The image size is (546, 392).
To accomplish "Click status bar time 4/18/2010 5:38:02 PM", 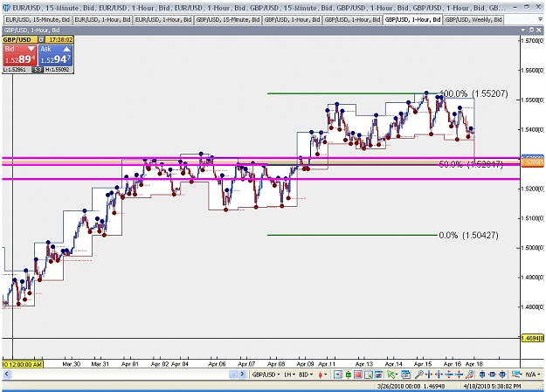I will point(493,386).
